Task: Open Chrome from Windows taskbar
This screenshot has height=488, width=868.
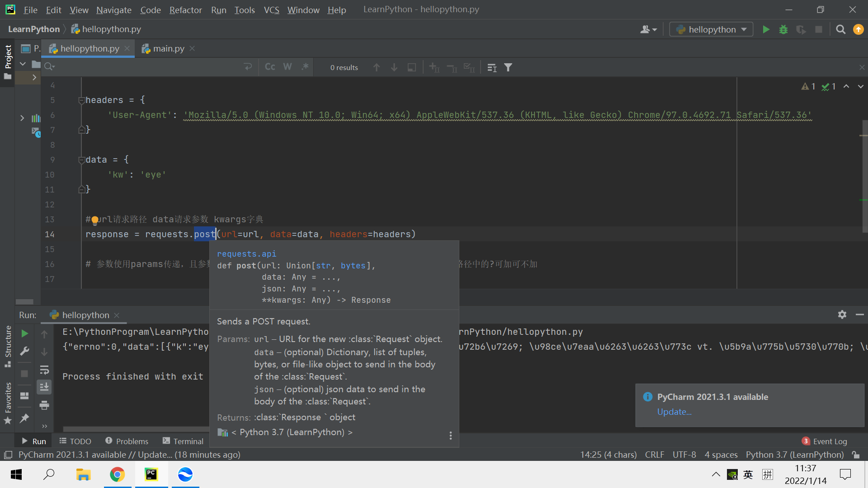Action: [x=117, y=474]
